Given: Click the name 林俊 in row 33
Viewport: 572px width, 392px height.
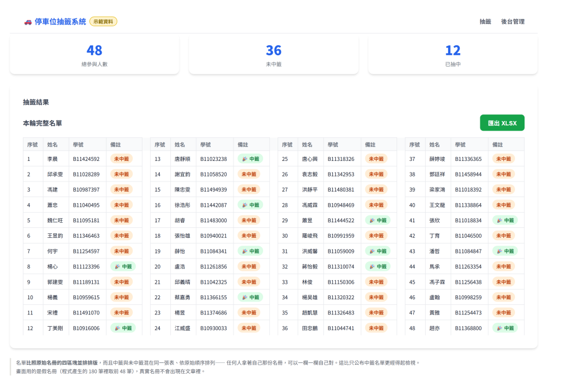Looking at the screenshot, I should [307, 282].
